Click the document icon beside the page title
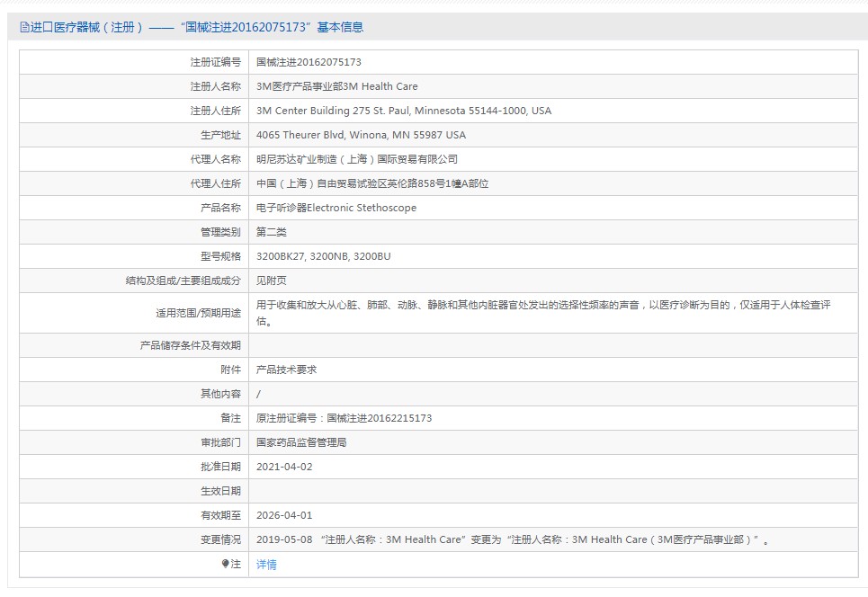The height and width of the screenshot is (597, 868). tap(24, 27)
